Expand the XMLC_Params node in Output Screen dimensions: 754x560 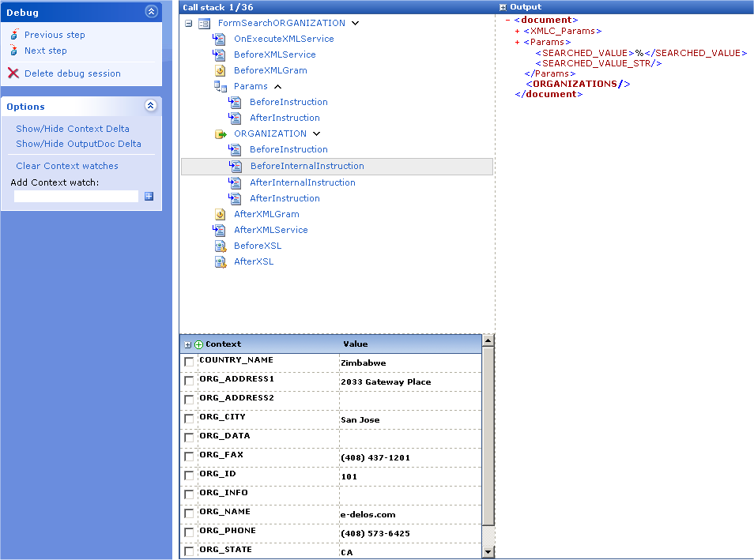(x=517, y=32)
